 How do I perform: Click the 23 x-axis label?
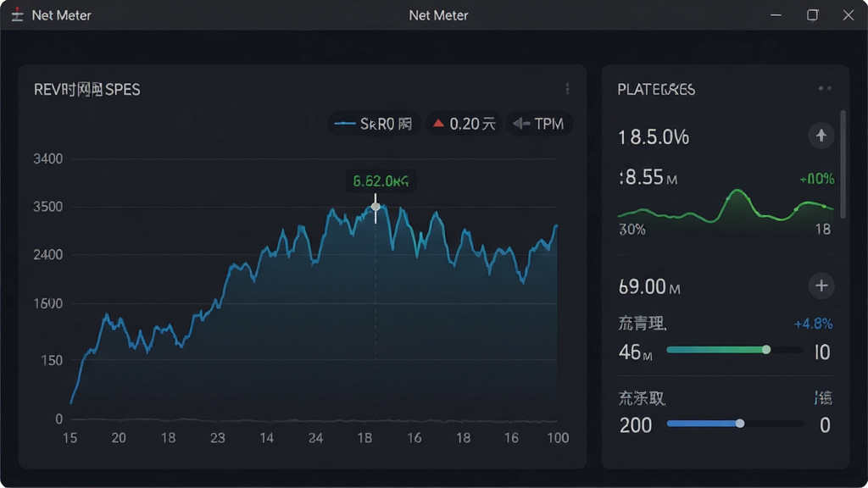point(218,438)
